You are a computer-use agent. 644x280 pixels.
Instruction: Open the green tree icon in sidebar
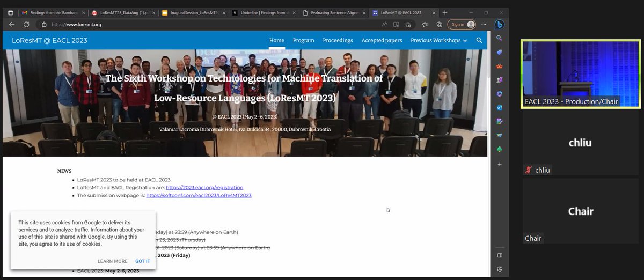click(500, 150)
